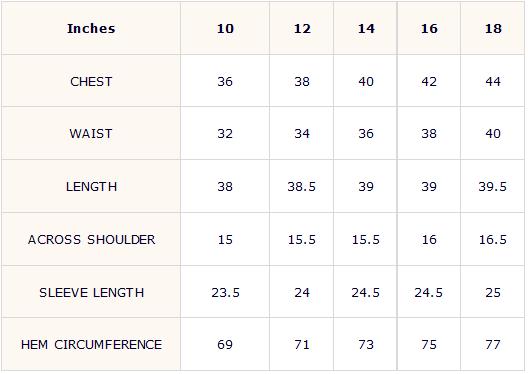Click the HEM CIRCUMFERENCE row label
This screenshot has height=374, width=528.
coord(91,345)
